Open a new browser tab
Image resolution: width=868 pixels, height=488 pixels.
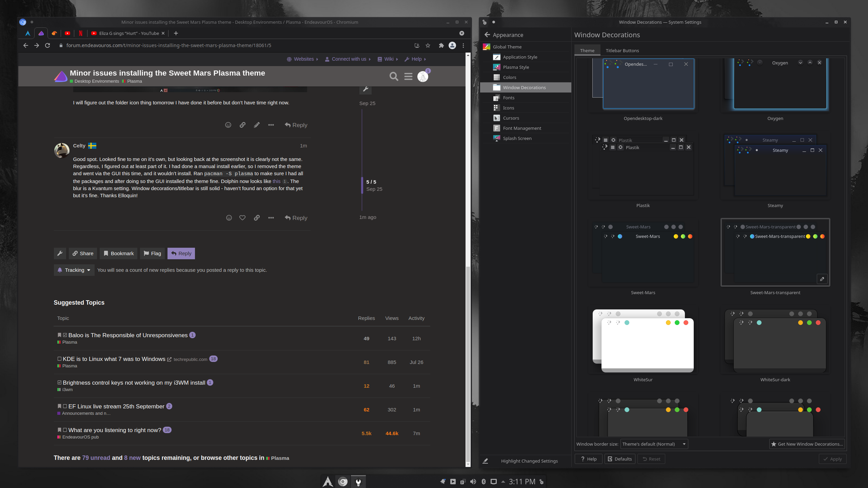(x=176, y=33)
